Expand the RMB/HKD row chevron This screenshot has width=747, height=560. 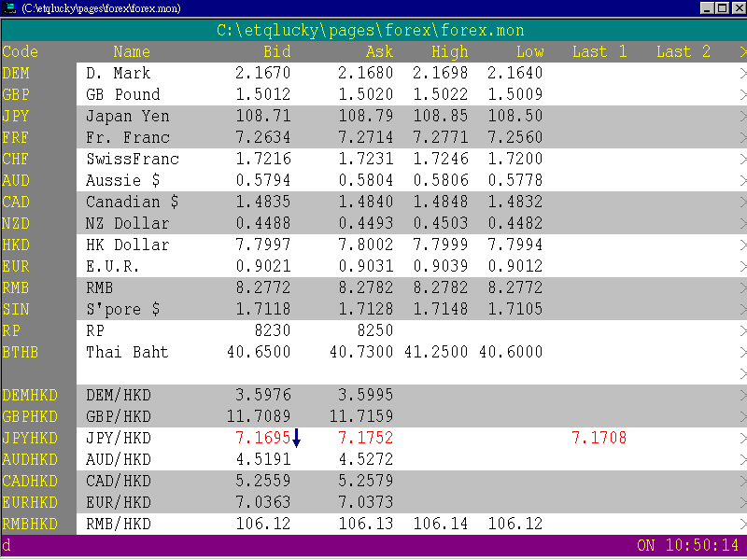pos(740,524)
